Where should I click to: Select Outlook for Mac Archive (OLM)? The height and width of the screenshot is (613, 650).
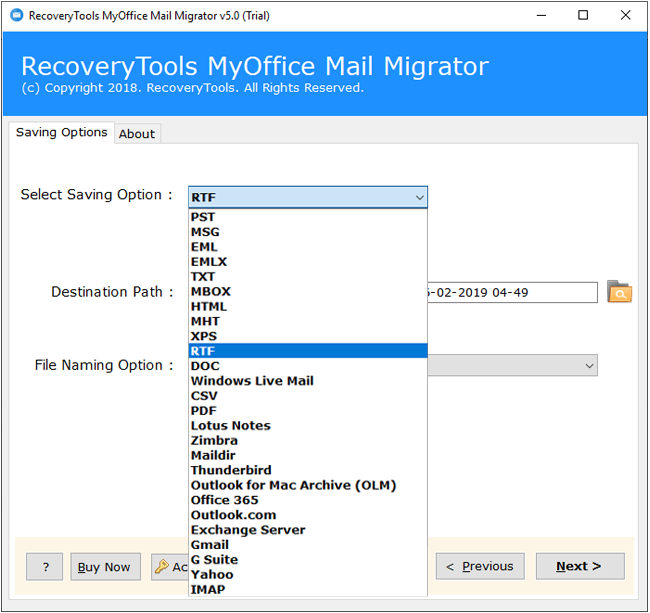click(x=308, y=485)
